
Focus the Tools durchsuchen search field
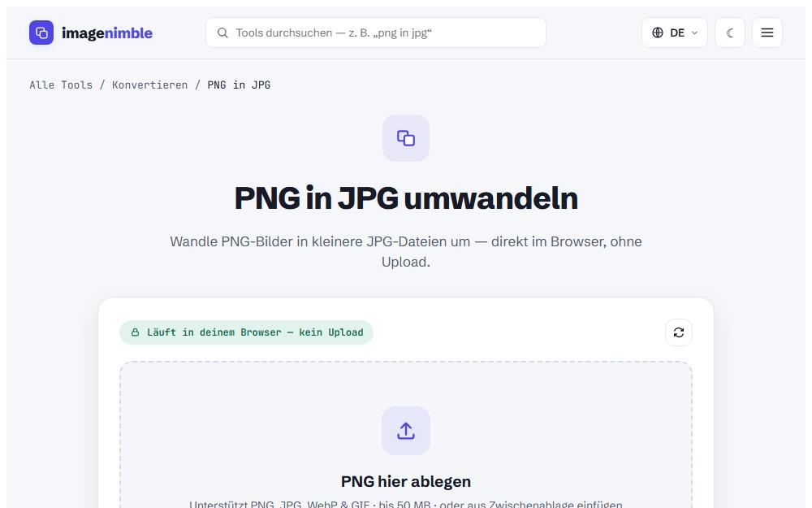pos(376,33)
